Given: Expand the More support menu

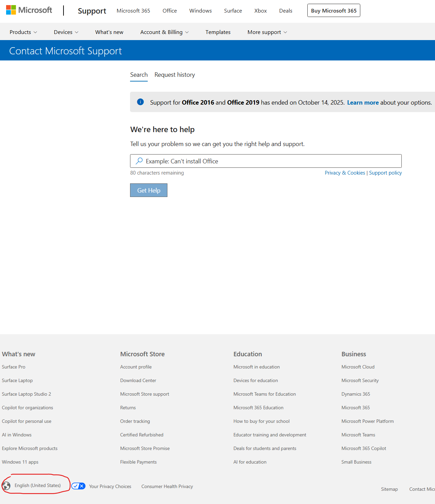Looking at the screenshot, I should (x=267, y=32).
